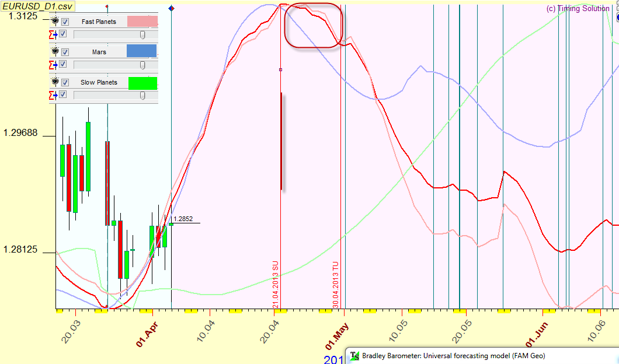619x364 pixels.
Task: Uncheck the Fast Planets checkbox
Action: coord(65,22)
